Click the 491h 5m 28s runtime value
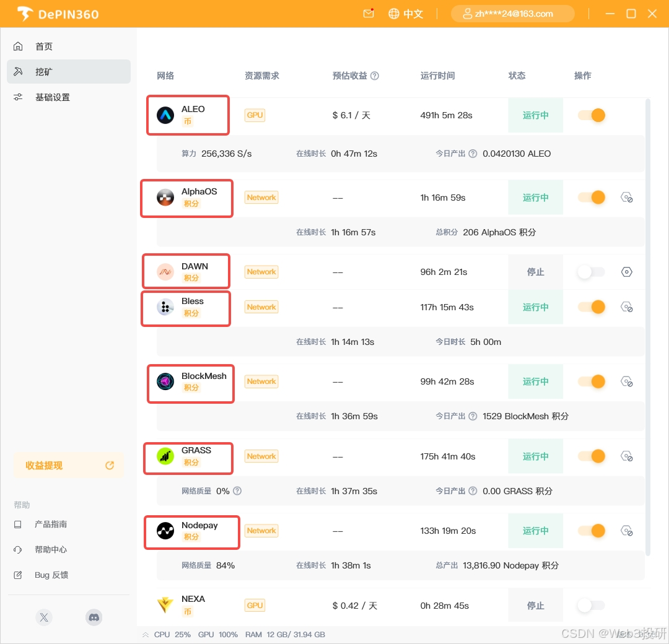 (x=446, y=115)
